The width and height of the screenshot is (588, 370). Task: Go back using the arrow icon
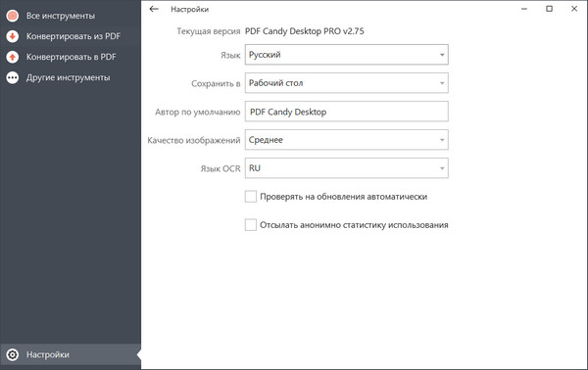[x=154, y=9]
